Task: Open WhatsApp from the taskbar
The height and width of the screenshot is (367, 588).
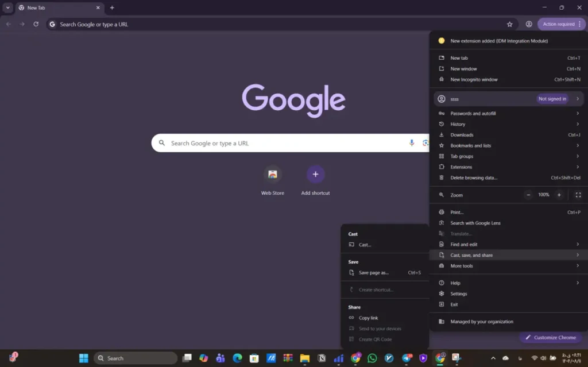Action: tap(372, 358)
